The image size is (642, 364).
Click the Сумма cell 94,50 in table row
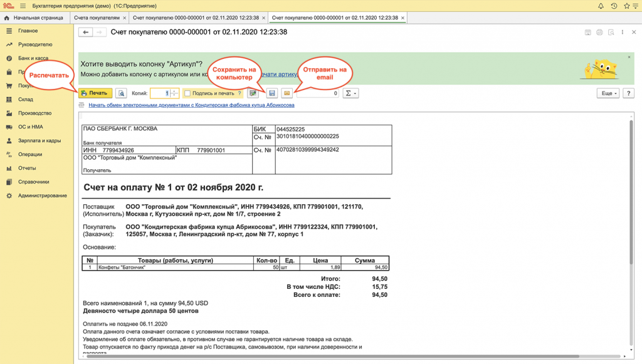click(365, 268)
